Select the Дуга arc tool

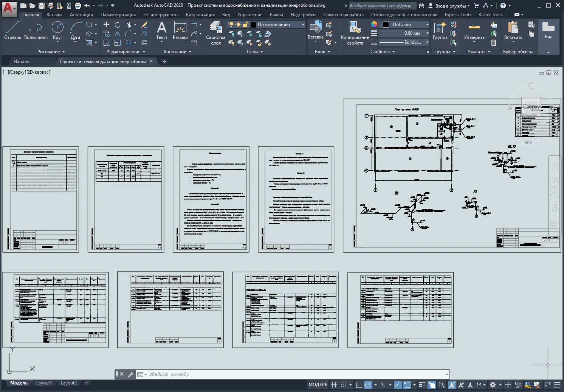point(75,31)
